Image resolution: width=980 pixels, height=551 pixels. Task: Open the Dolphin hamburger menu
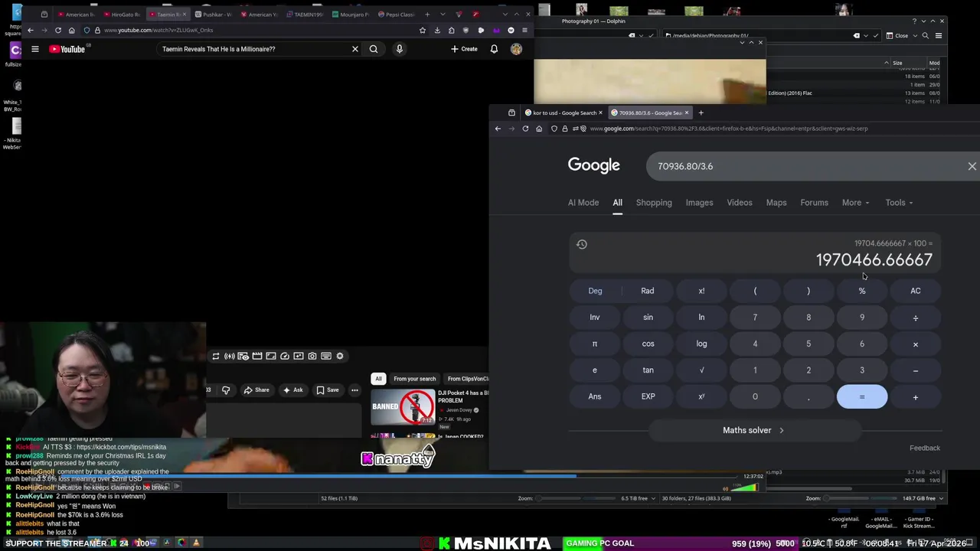pyautogui.click(x=939, y=35)
